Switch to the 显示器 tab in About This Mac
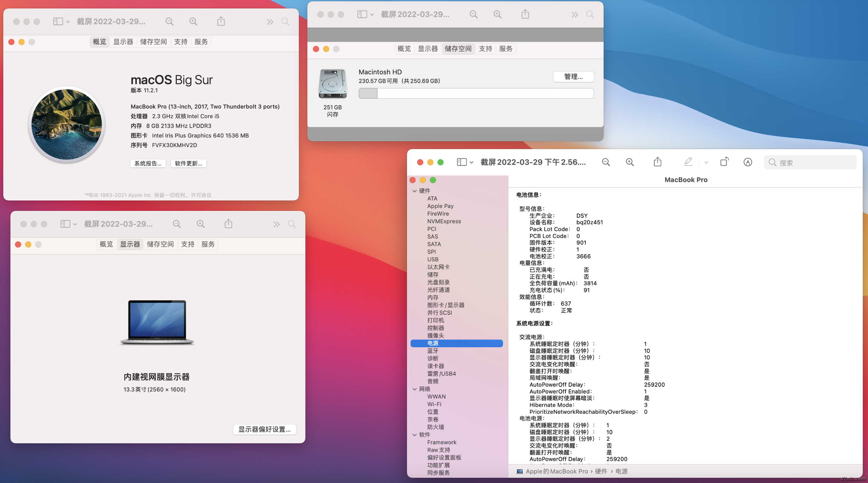This screenshot has height=483, width=868. click(123, 41)
